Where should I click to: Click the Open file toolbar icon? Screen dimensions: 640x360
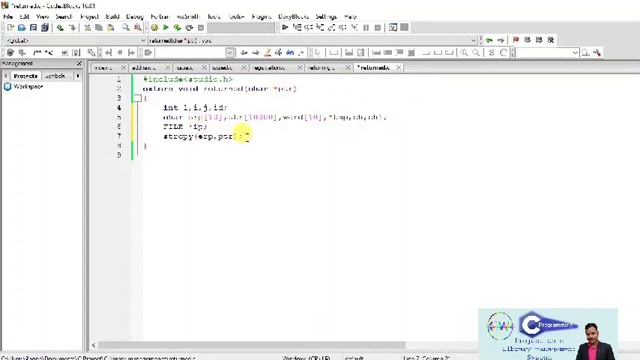(x=22, y=27)
